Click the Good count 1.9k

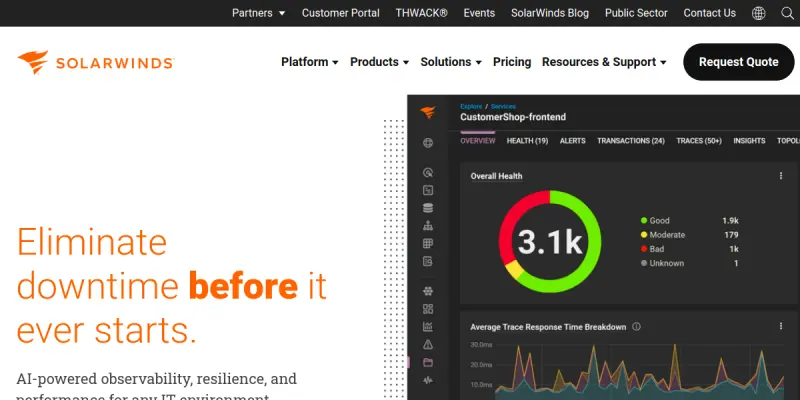pyautogui.click(x=730, y=220)
